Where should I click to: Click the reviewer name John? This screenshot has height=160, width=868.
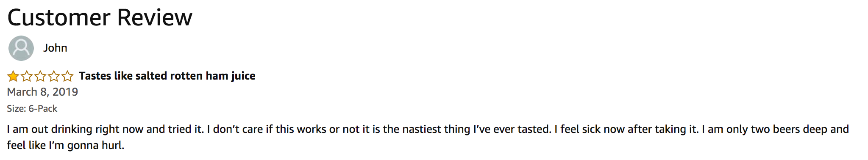pos(55,48)
